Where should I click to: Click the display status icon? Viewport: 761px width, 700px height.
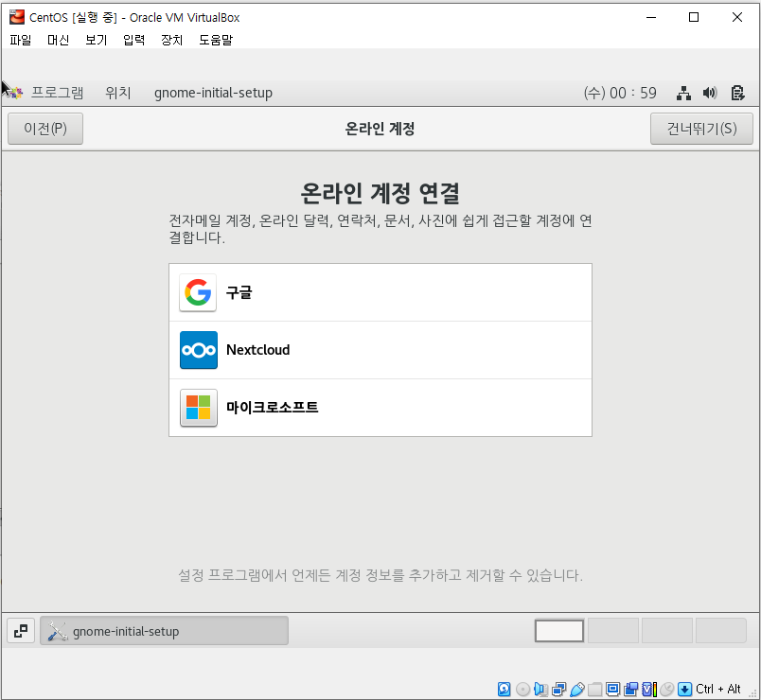click(x=613, y=689)
